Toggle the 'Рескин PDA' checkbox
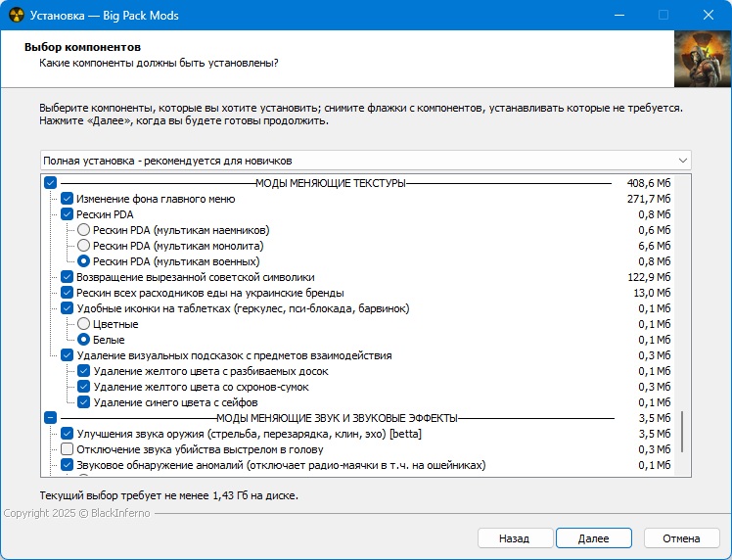Screen dimensions: 732x560 pos(68,214)
